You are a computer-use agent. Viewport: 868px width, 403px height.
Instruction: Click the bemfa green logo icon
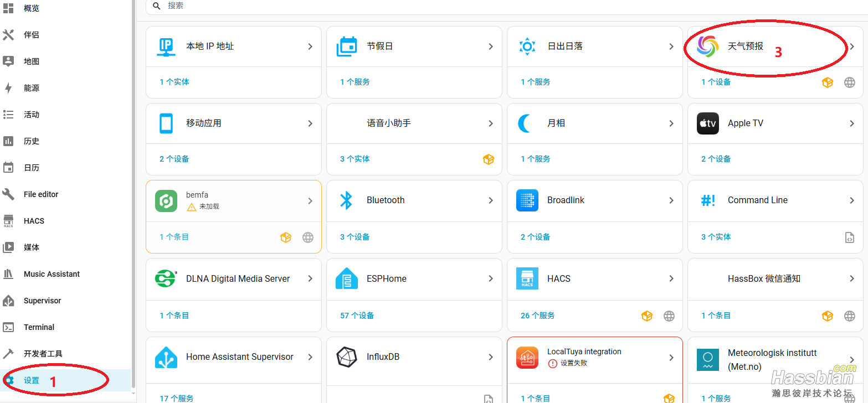(166, 201)
